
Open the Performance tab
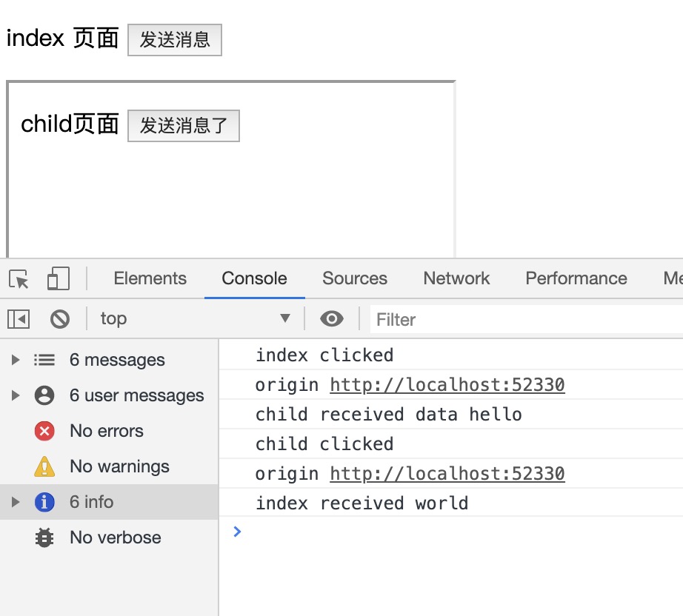576,278
